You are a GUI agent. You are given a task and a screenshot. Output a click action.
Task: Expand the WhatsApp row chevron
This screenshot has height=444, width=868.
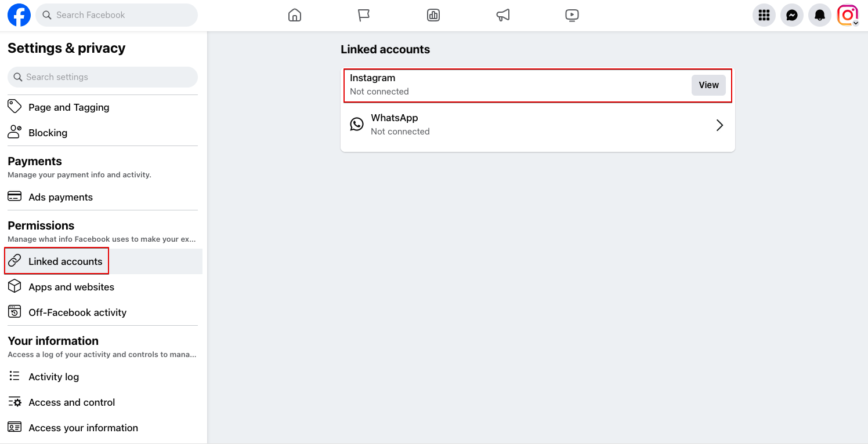click(719, 125)
